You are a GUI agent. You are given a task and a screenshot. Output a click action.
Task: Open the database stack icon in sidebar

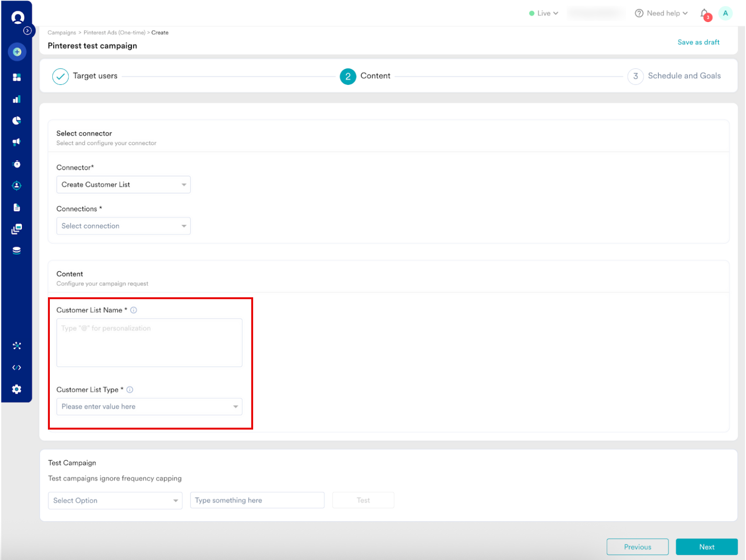[17, 250]
